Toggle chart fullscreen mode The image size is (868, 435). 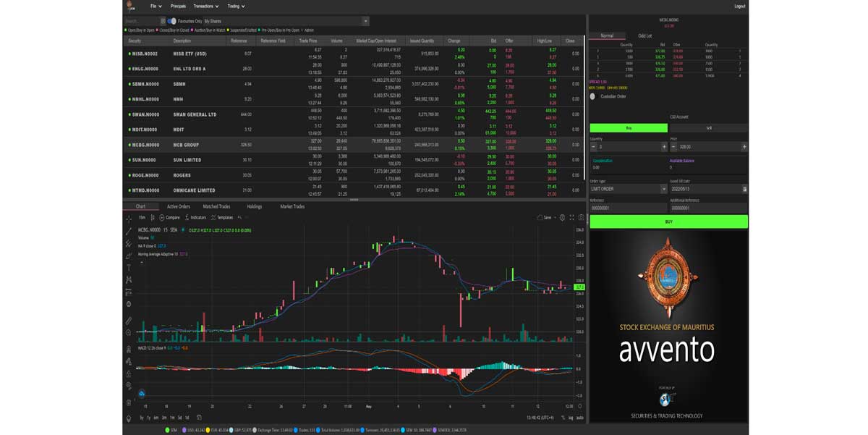point(572,217)
